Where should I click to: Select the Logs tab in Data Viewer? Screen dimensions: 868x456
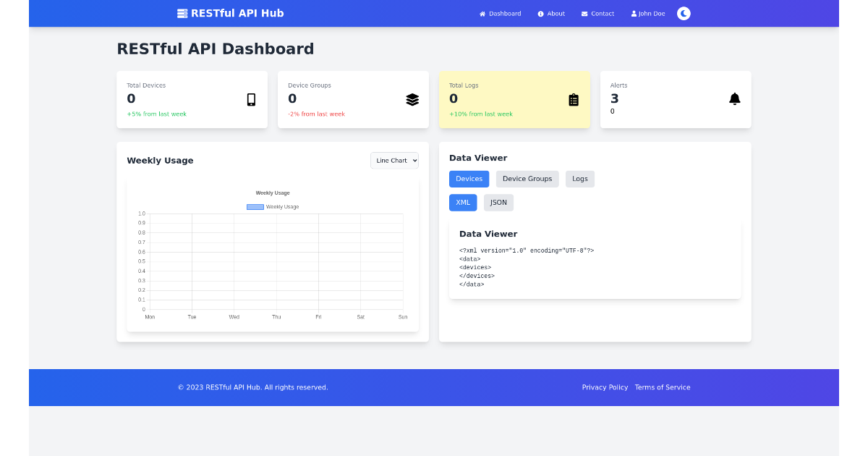(x=579, y=179)
